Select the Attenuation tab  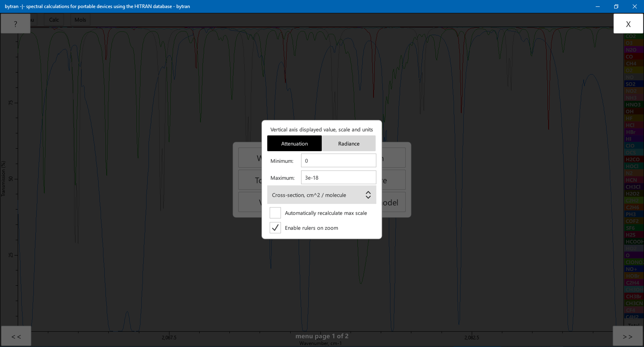pyautogui.click(x=294, y=143)
